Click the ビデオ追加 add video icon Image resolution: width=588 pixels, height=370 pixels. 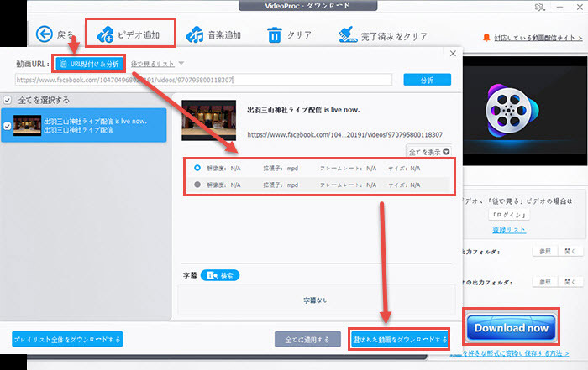[x=105, y=35]
